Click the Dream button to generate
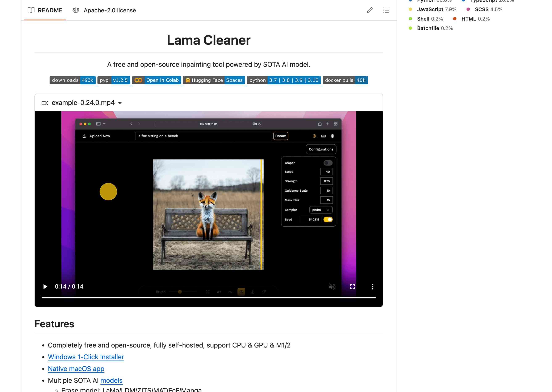 281,136
